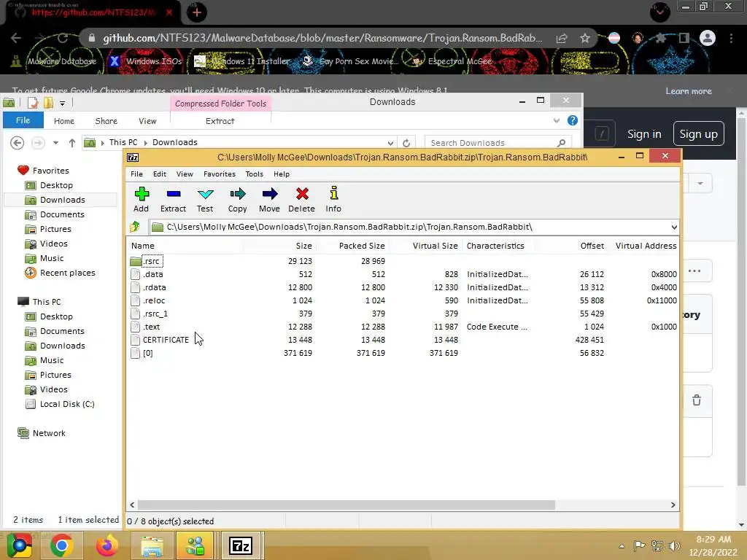This screenshot has width=747, height=560.
Task: Open Chrome profile avatar icon
Action: tap(708, 38)
